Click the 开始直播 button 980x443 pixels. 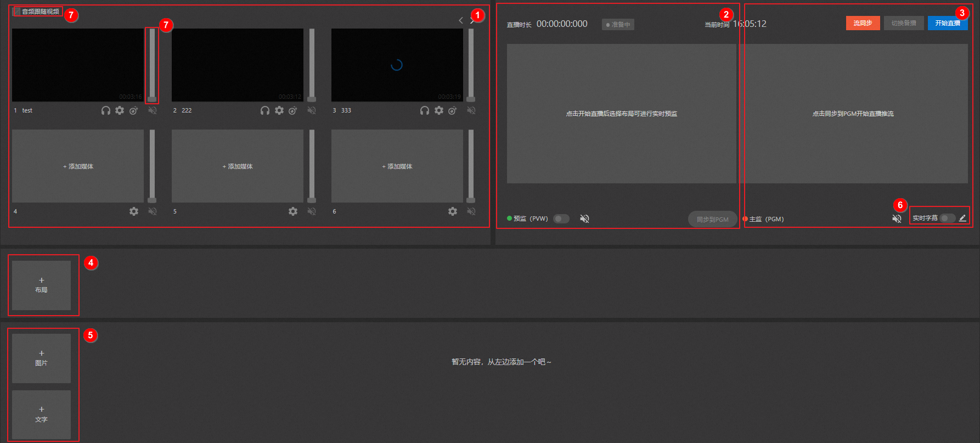pyautogui.click(x=948, y=23)
